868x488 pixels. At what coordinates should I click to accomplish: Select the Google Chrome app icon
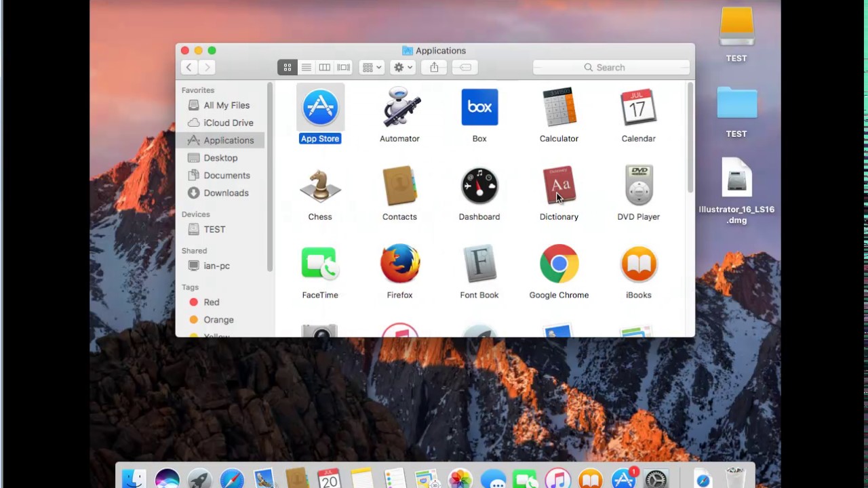click(559, 264)
